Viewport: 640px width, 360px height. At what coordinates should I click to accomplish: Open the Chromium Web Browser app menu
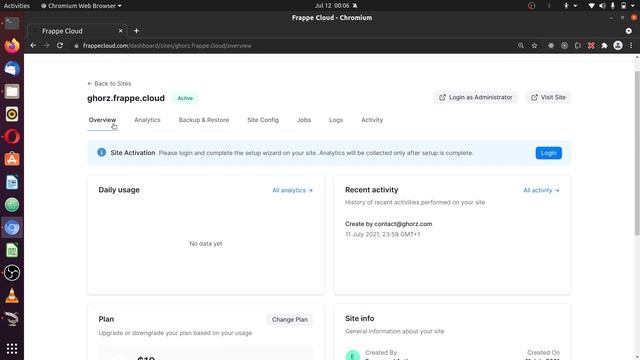(x=81, y=6)
